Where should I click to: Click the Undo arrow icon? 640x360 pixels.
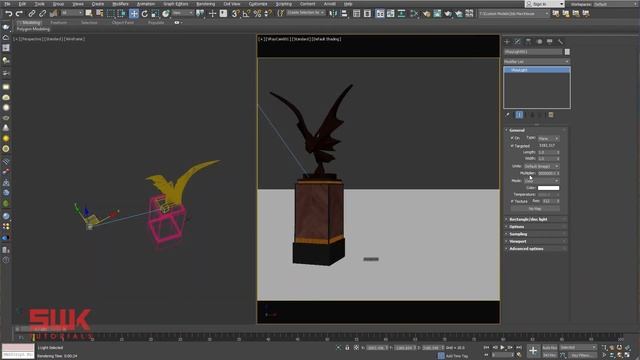pos(9,14)
